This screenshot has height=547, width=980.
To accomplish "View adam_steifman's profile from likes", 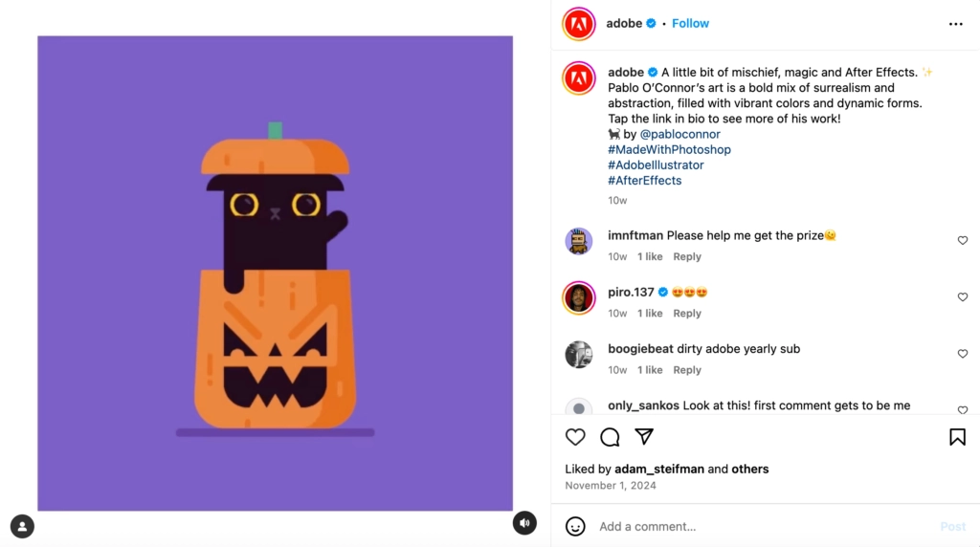I will click(x=659, y=470).
